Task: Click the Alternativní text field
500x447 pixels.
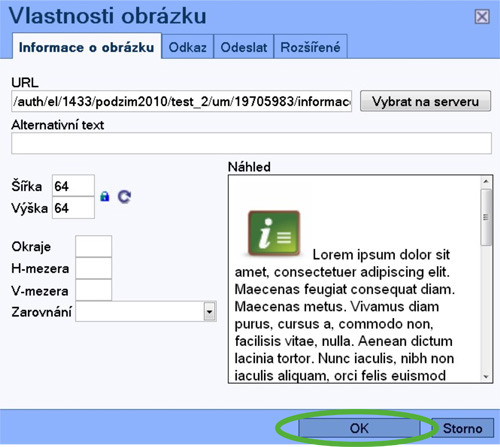Action: tap(251, 143)
